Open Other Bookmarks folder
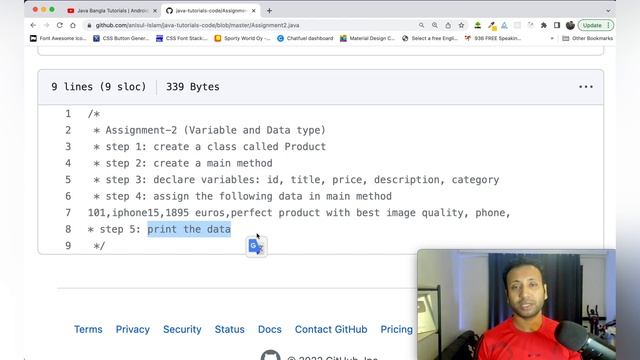The width and height of the screenshot is (640, 360). [x=588, y=38]
